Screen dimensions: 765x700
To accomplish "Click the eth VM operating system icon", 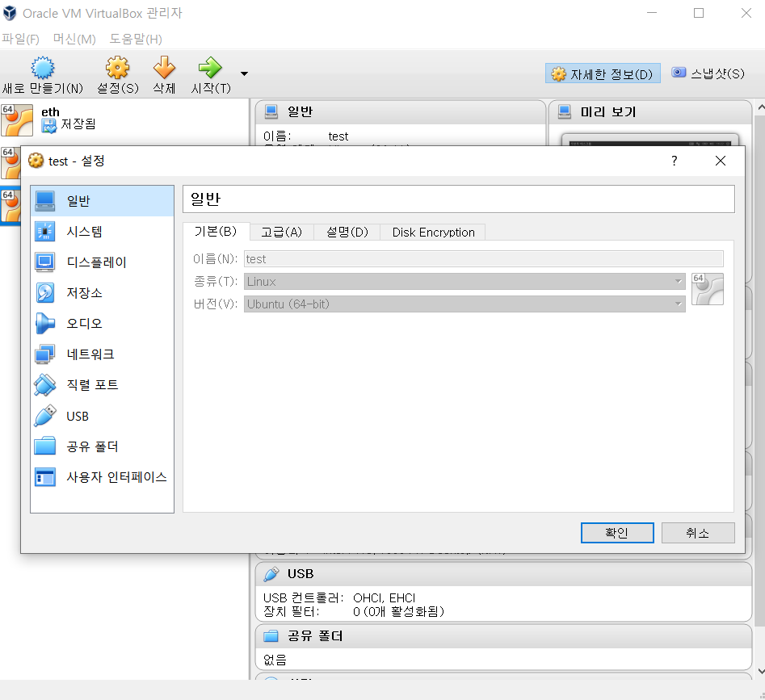I will (17, 120).
